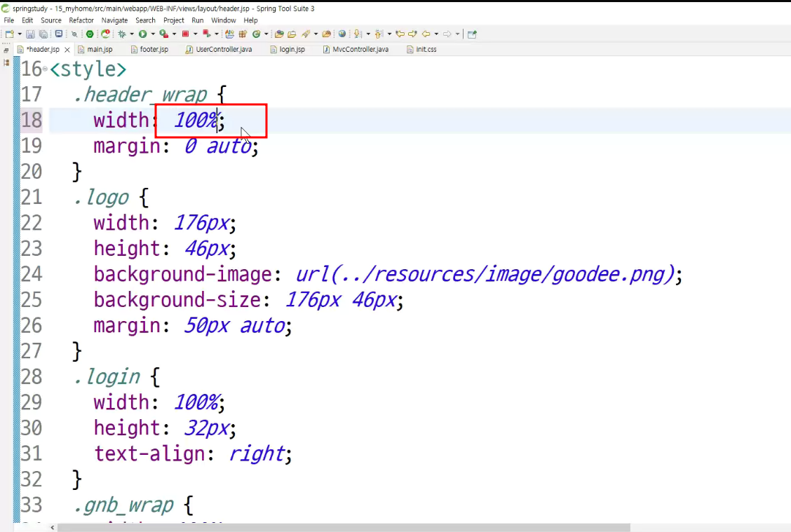Image resolution: width=791 pixels, height=532 pixels.
Task: Expand dropdown beside green C icon
Action: 266,34
